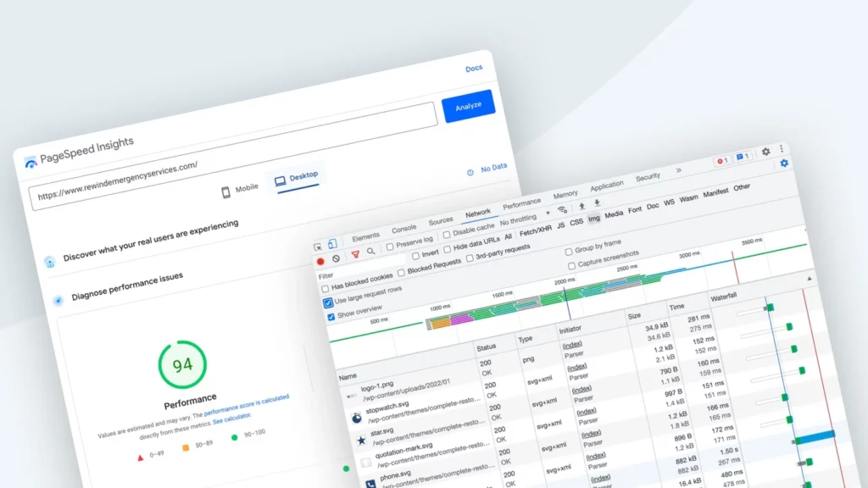Viewport: 868px width, 488px height.
Task: Toggle the Blocked Requests checkbox
Action: coord(401,273)
